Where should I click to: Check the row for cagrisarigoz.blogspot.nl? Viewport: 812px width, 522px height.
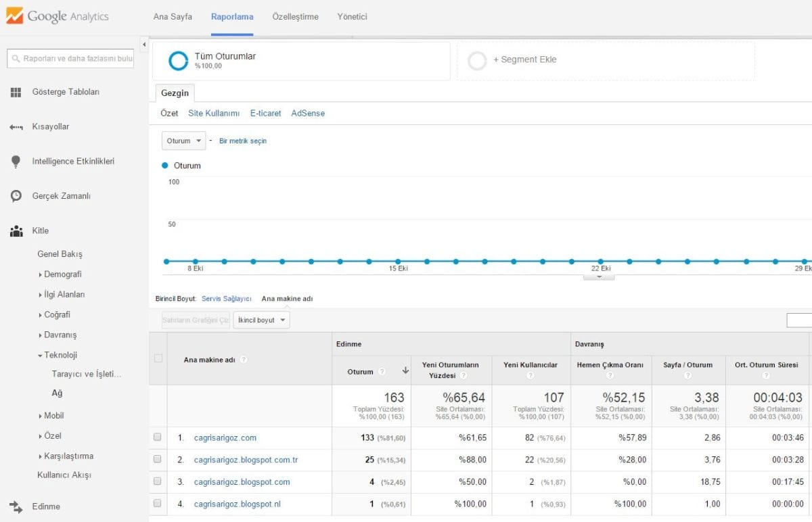click(158, 504)
